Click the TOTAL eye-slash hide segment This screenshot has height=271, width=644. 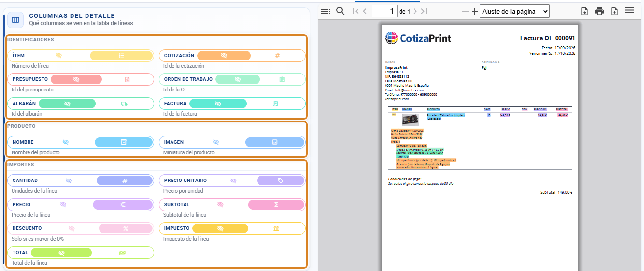(x=61, y=253)
